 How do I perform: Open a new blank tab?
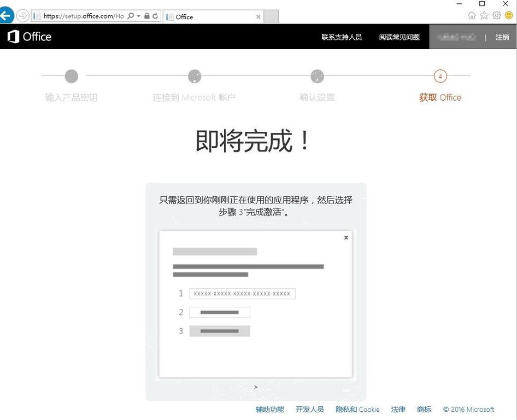271,17
